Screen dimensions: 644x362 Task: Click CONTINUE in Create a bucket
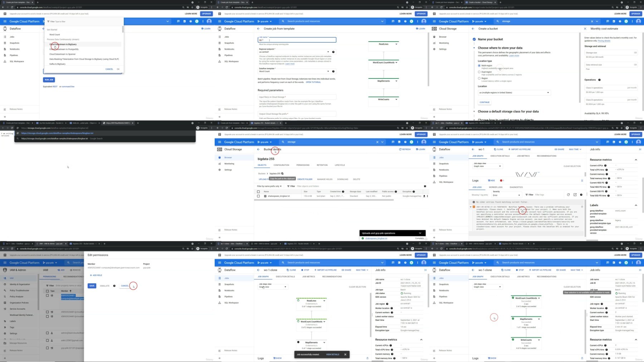[484, 102]
